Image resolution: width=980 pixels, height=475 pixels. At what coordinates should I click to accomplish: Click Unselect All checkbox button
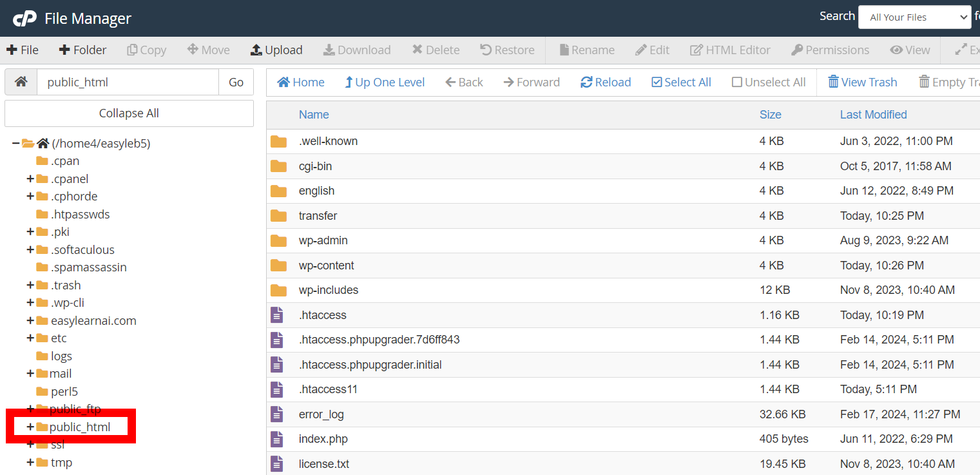[769, 82]
